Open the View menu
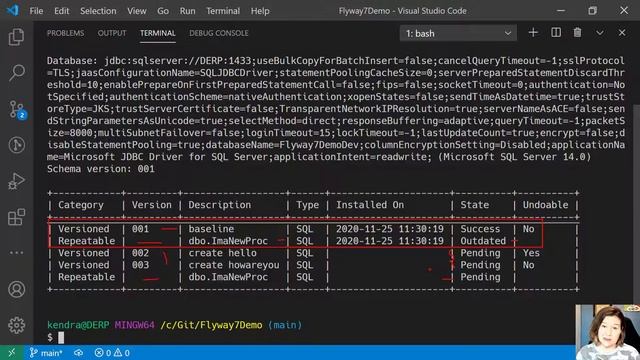The width and height of the screenshot is (640, 360). pos(136,11)
